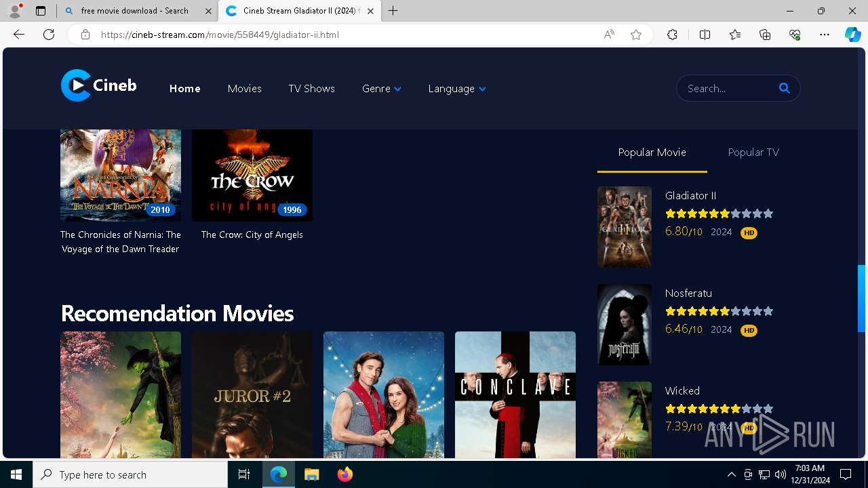This screenshot has width=868, height=488.
Task: Go back with browser back arrow
Action: click(x=19, y=35)
